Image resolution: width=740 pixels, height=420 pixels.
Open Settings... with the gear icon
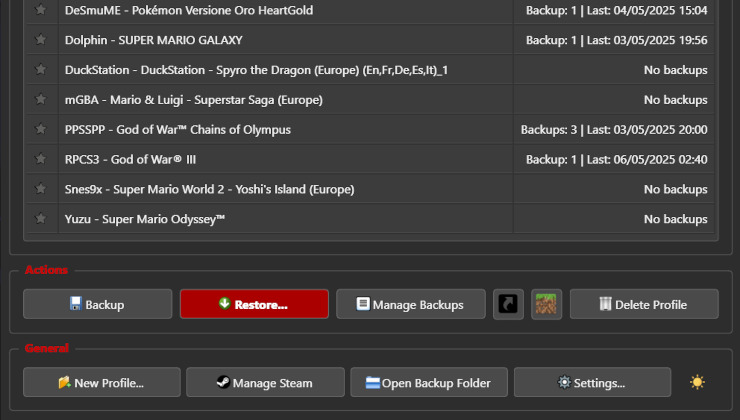592,382
